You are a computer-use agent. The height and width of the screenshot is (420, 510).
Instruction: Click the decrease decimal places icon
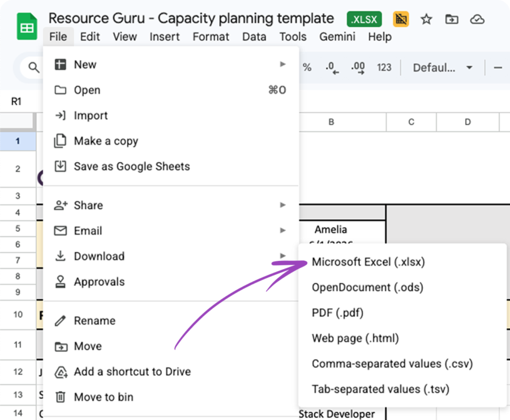coord(332,67)
